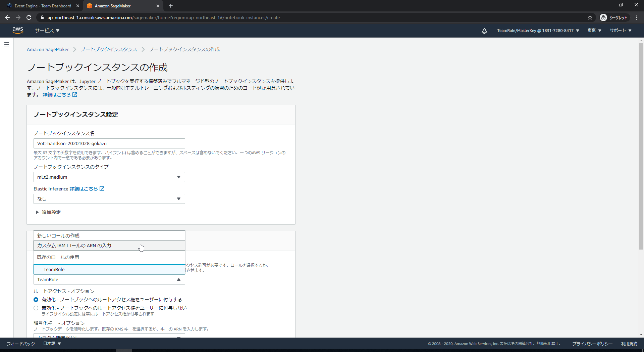Reload the page with refresh icon
The image size is (644, 352).
(x=29, y=17)
